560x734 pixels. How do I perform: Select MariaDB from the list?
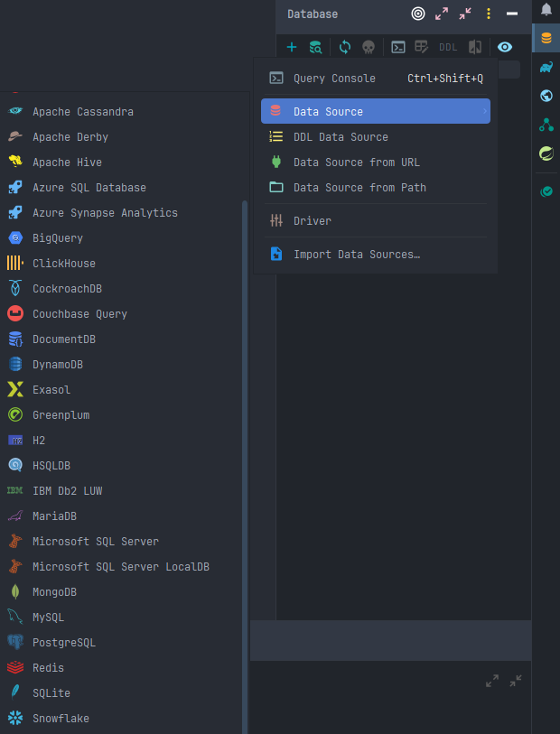(x=123, y=516)
